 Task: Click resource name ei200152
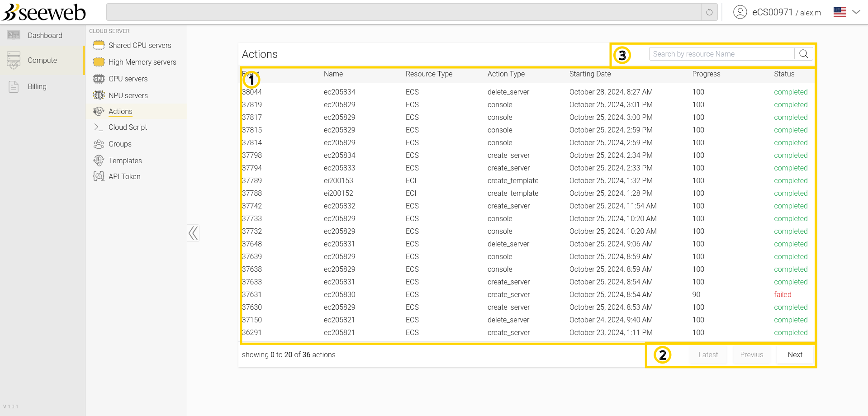[338, 193]
